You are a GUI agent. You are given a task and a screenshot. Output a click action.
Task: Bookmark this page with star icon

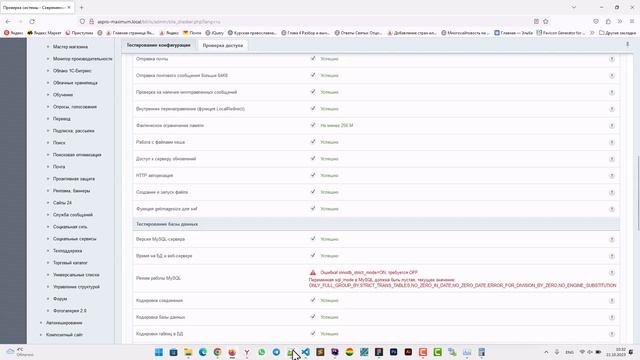(x=546, y=21)
